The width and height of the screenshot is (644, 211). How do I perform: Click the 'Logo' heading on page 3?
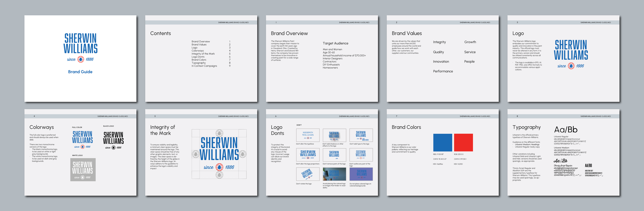(x=518, y=33)
